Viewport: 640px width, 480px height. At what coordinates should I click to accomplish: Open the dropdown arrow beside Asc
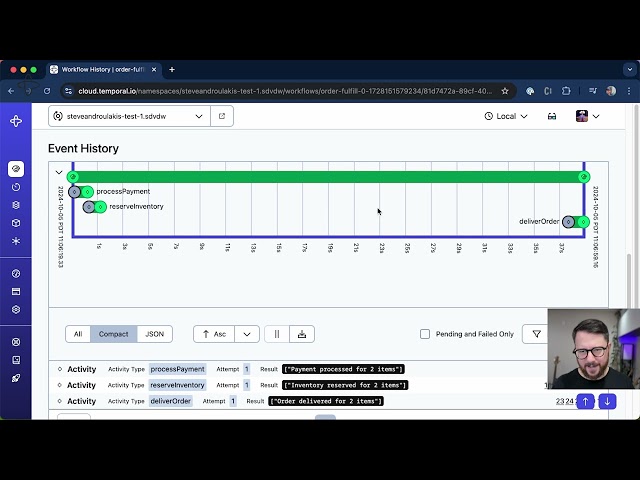pos(247,334)
